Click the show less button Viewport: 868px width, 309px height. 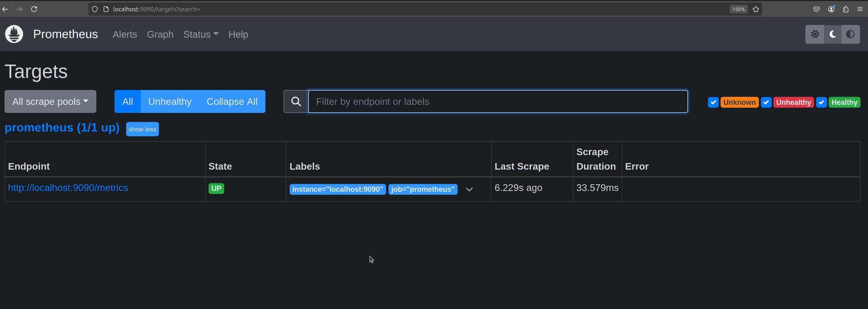142,129
